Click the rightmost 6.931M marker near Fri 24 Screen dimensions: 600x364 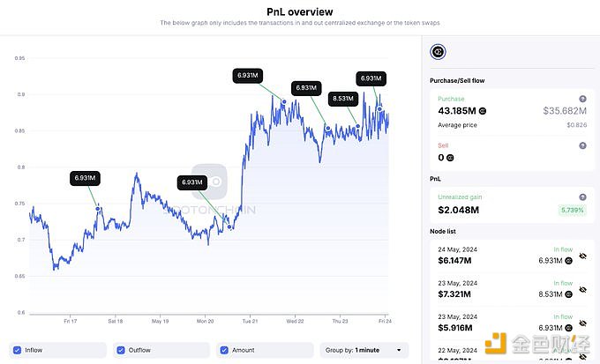pos(371,78)
